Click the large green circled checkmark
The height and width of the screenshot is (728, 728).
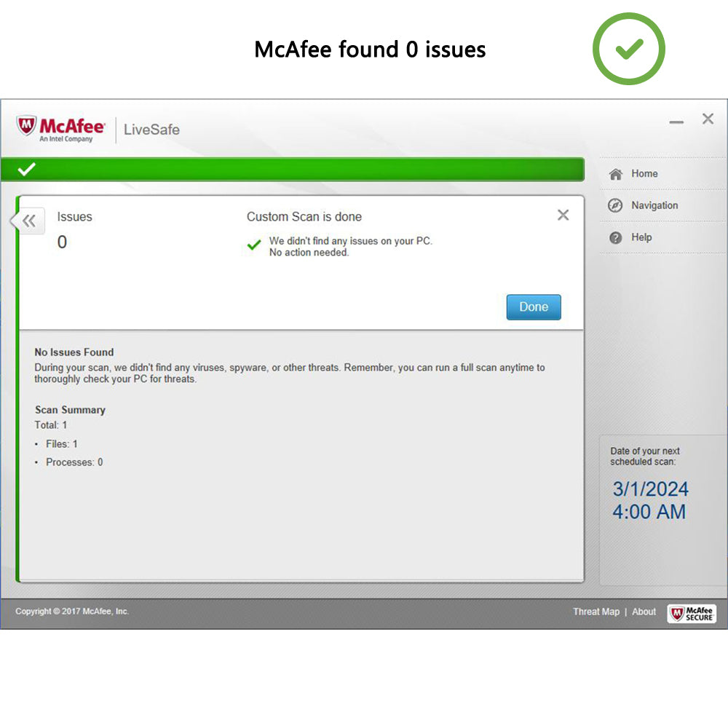[x=629, y=49]
